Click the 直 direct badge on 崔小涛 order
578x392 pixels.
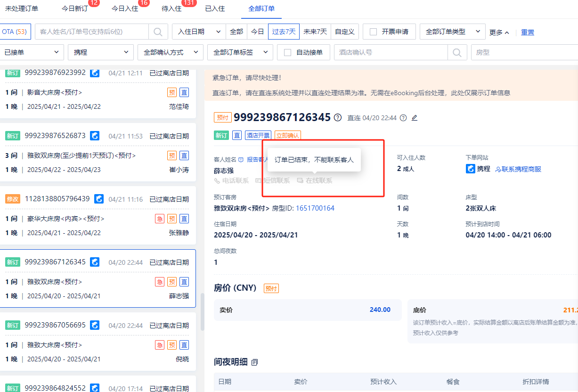[x=184, y=155]
